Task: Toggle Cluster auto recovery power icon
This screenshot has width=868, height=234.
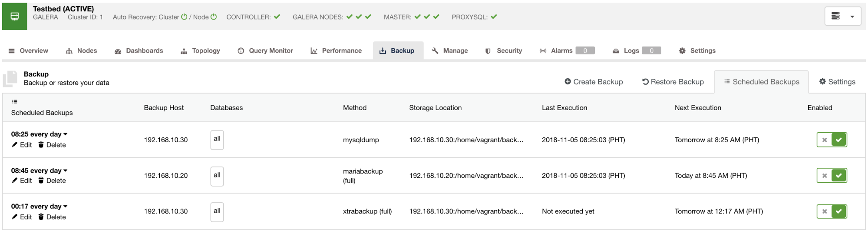Action: (184, 17)
